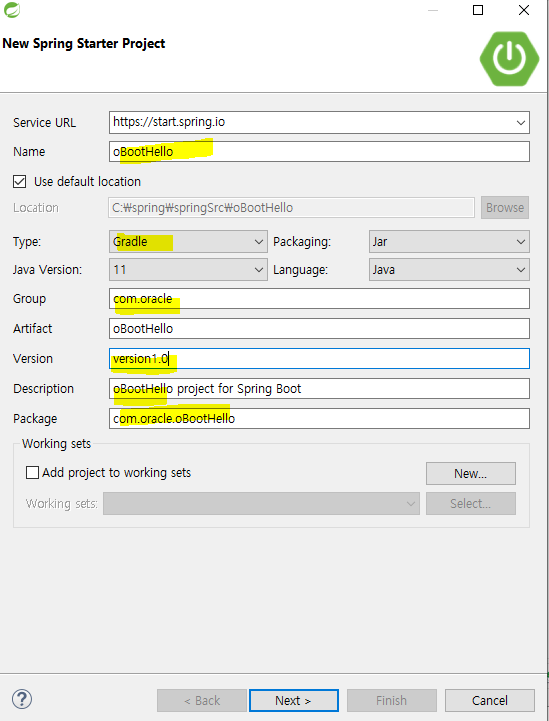The image size is (549, 721).
Task: Click the Spring Boot power logo
Action: (509, 58)
